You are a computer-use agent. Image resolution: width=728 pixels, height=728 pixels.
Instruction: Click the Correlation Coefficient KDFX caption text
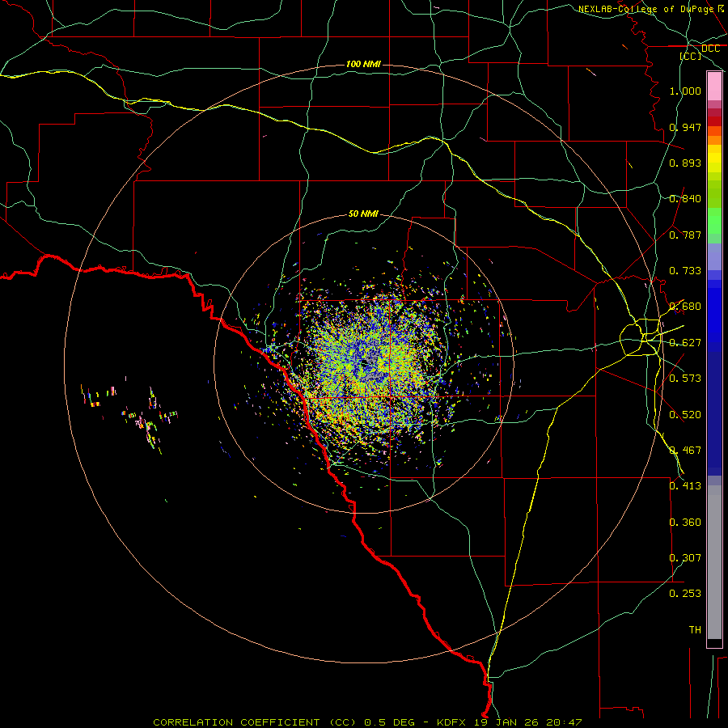pyautogui.click(x=367, y=722)
